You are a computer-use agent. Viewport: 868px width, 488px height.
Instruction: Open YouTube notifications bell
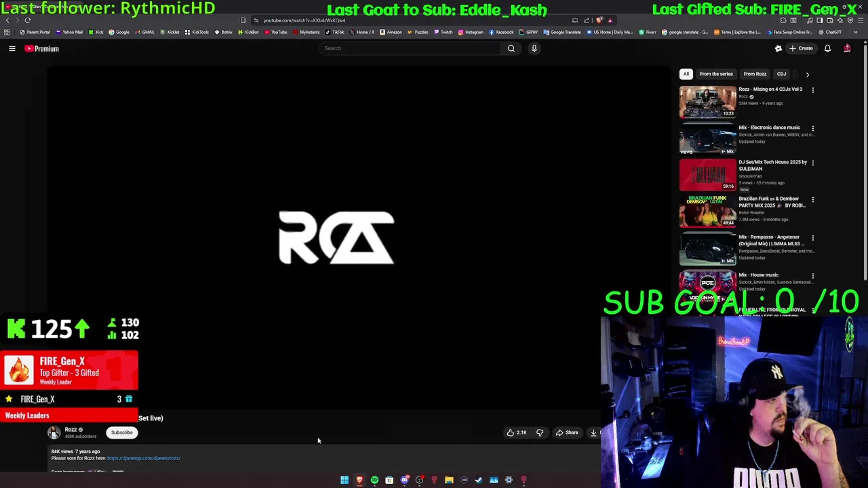827,48
